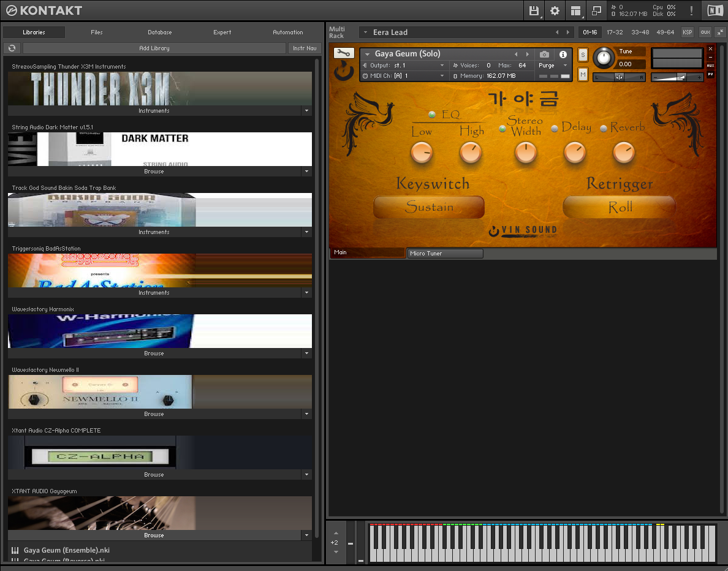Toggle the Delay enable light

click(555, 129)
